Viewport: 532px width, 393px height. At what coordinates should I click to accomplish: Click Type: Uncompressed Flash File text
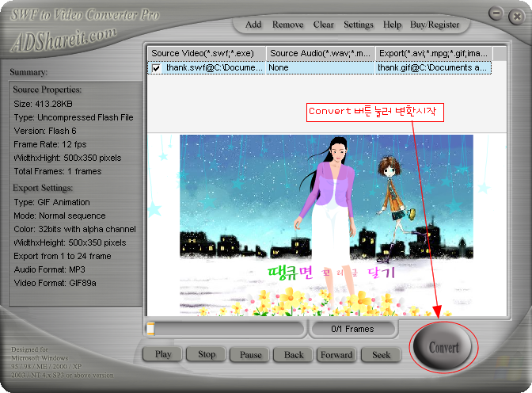coord(74,117)
